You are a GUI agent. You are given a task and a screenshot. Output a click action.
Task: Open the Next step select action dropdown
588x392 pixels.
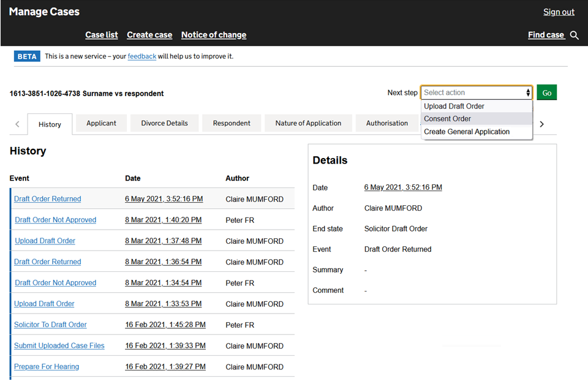[476, 92]
